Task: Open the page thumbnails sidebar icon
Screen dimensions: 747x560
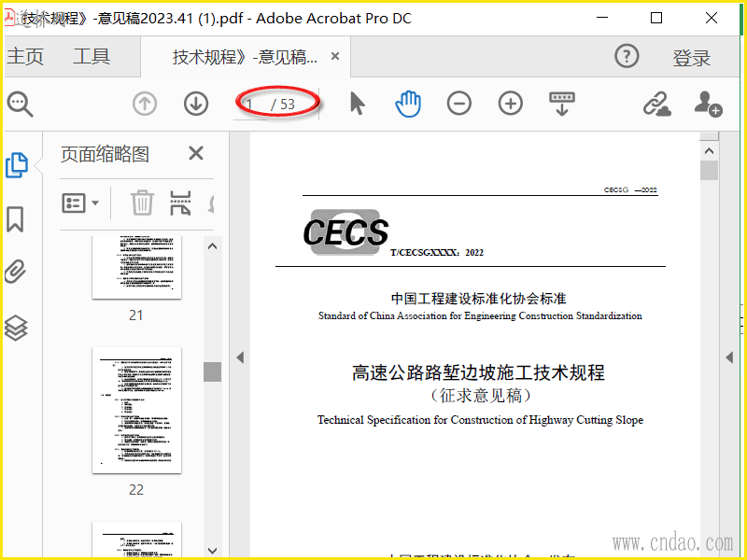Action: point(16,166)
